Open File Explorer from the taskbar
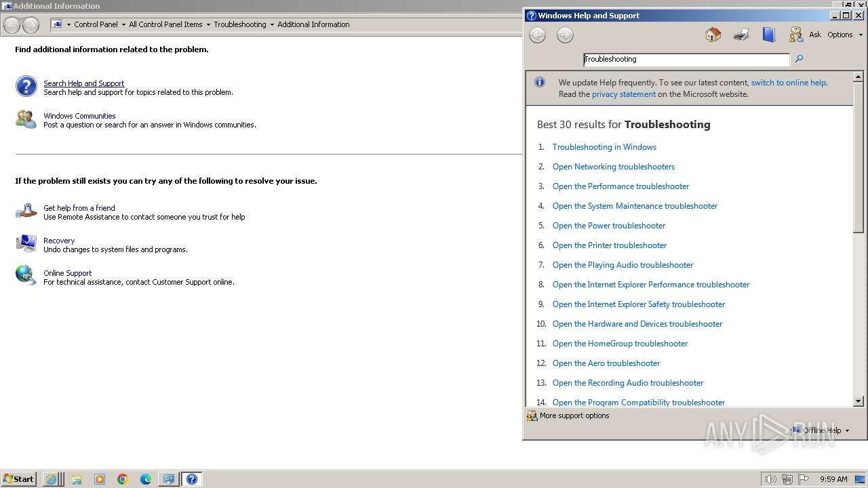 coord(77,479)
